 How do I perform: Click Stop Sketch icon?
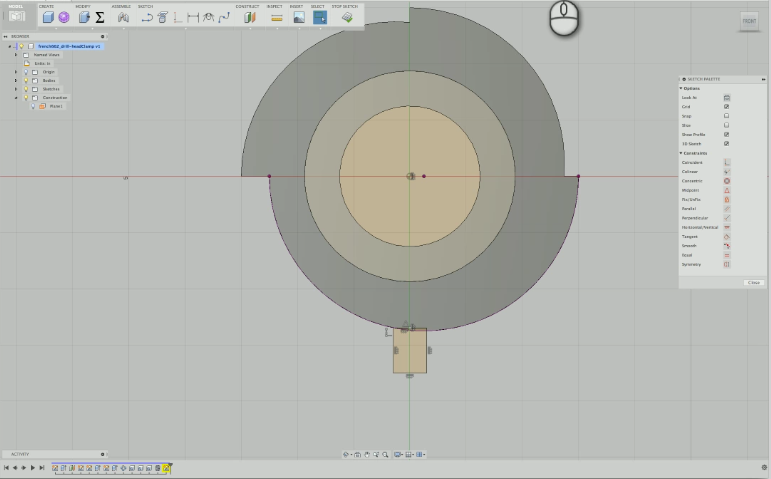[347, 18]
